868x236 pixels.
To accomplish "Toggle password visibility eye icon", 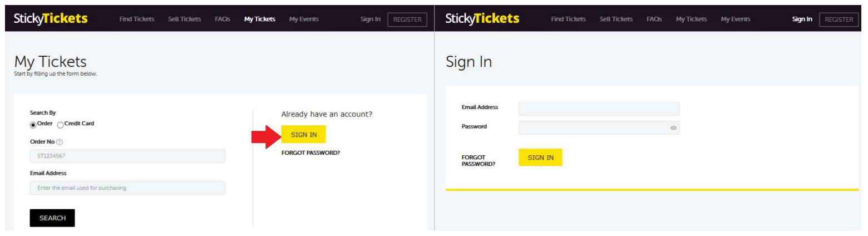I will point(673,127).
